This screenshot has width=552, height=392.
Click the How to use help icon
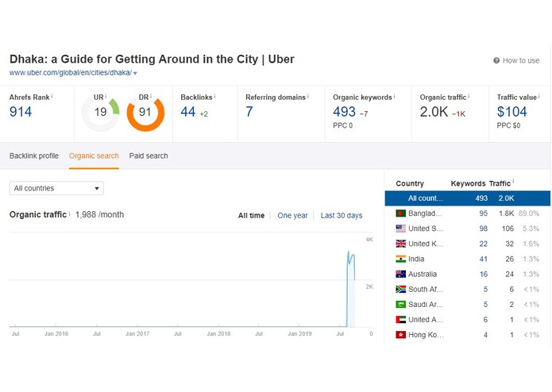click(x=496, y=60)
